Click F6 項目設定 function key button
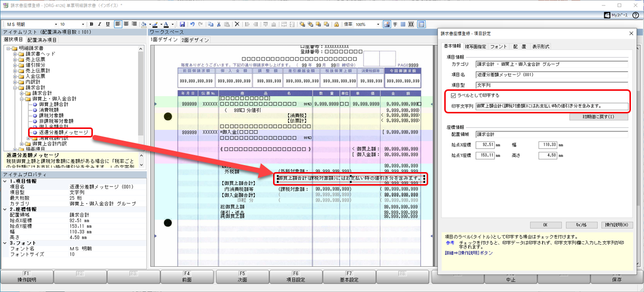 tap(295, 277)
